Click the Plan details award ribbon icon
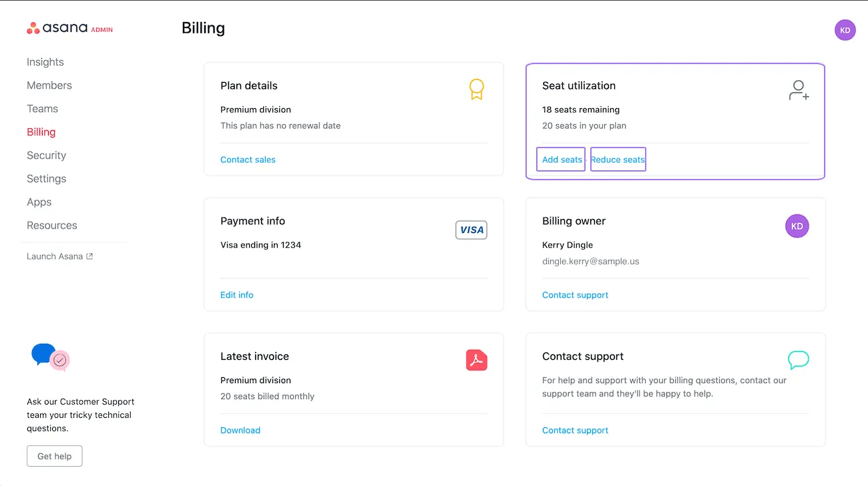The width and height of the screenshot is (868, 486). pyautogui.click(x=476, y=89)
